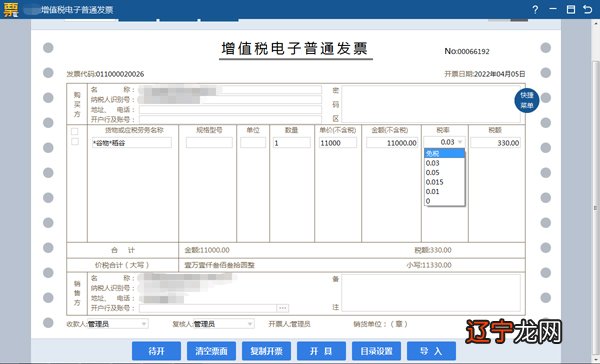Click the help question mark icon
This screenshot has width=600, height=364.
535,10
